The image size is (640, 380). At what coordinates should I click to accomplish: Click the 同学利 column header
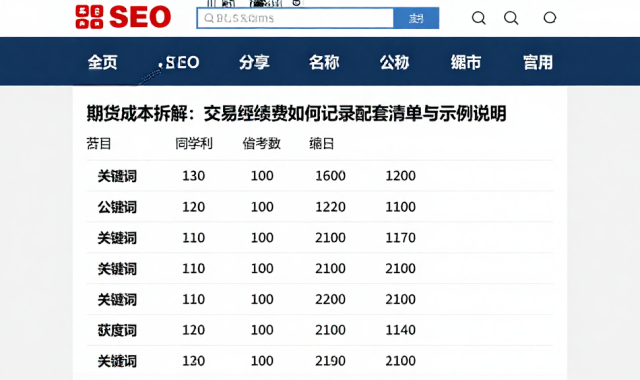[194, 144]
